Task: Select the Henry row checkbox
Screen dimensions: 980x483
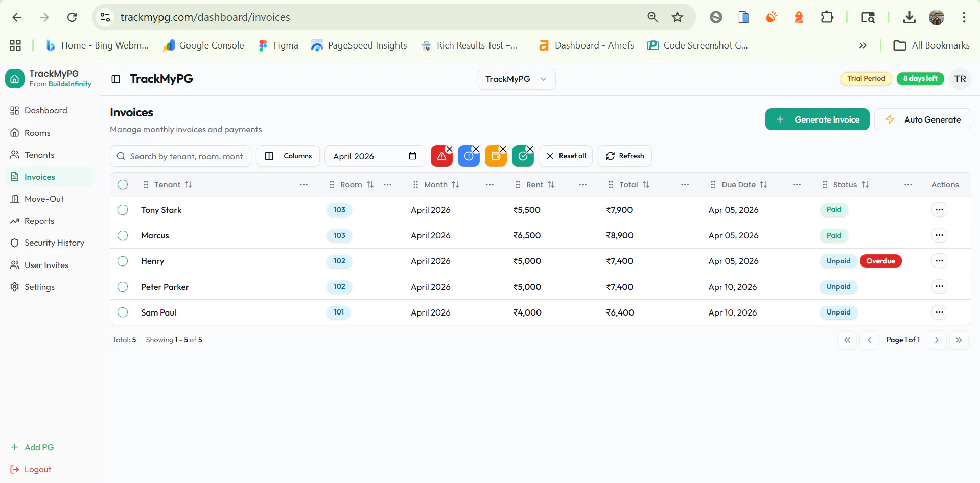Action: 123,261
